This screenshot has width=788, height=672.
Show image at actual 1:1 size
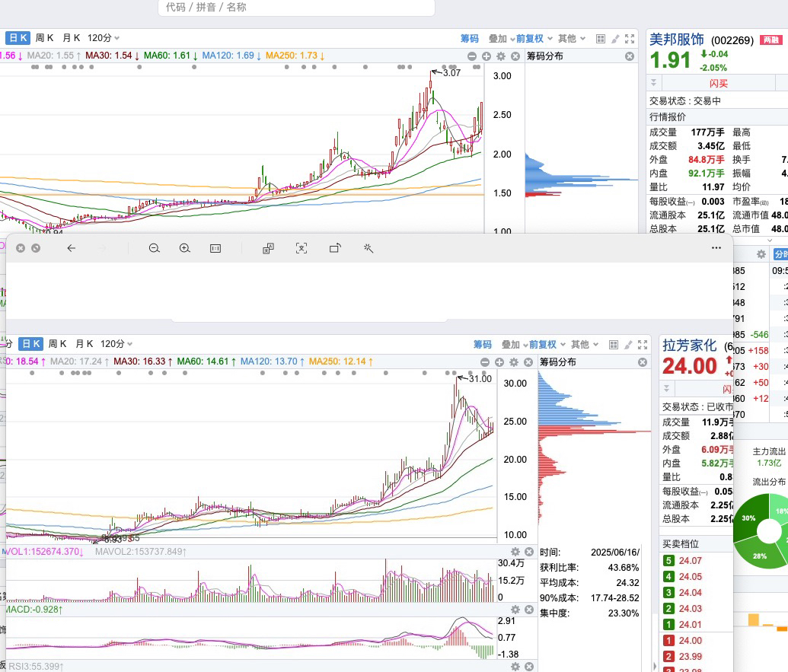click(x=215, y=248)
